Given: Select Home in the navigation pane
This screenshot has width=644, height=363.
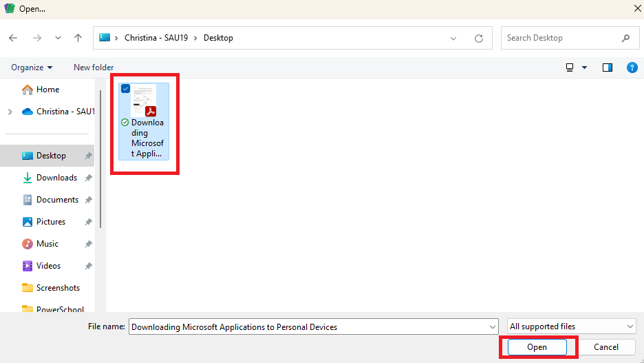Looking at the screenshot, I should 47,90.
